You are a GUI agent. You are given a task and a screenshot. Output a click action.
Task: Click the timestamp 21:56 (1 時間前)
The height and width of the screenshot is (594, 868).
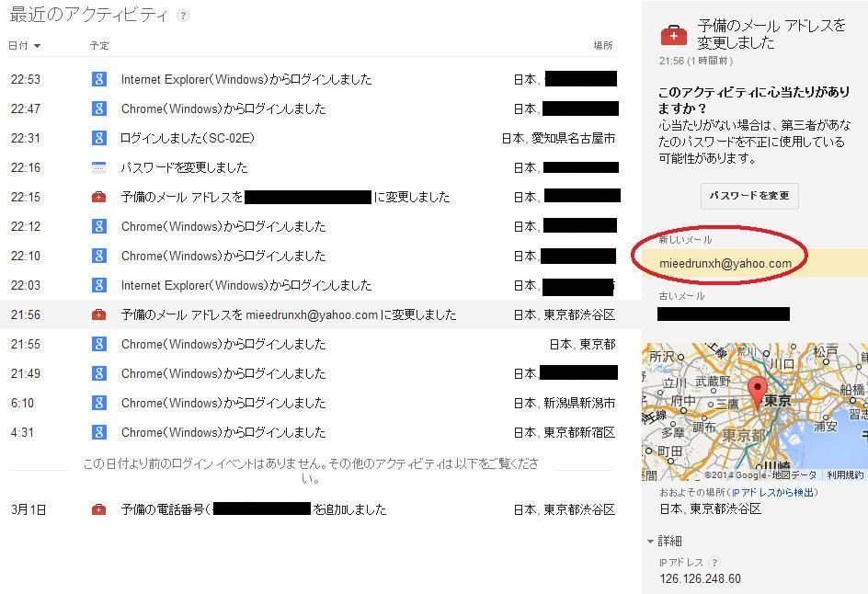click(695, 61)
